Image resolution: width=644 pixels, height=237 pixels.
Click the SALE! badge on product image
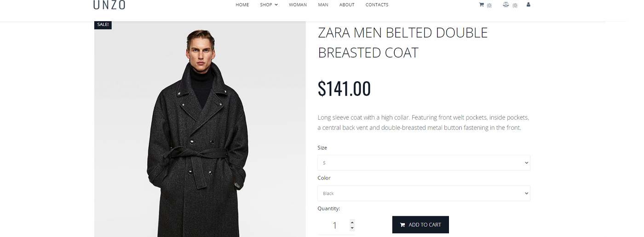point(103,25)
